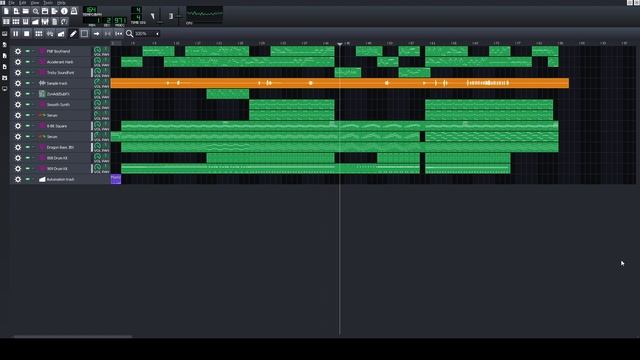This screenshot has height=360, width=640.
Task: Open the View menu
Action: [x=35, y=2]
